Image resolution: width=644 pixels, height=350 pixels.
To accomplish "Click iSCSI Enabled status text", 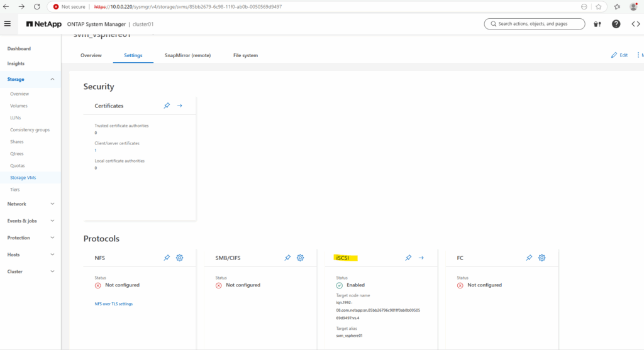I will point(356,285).
